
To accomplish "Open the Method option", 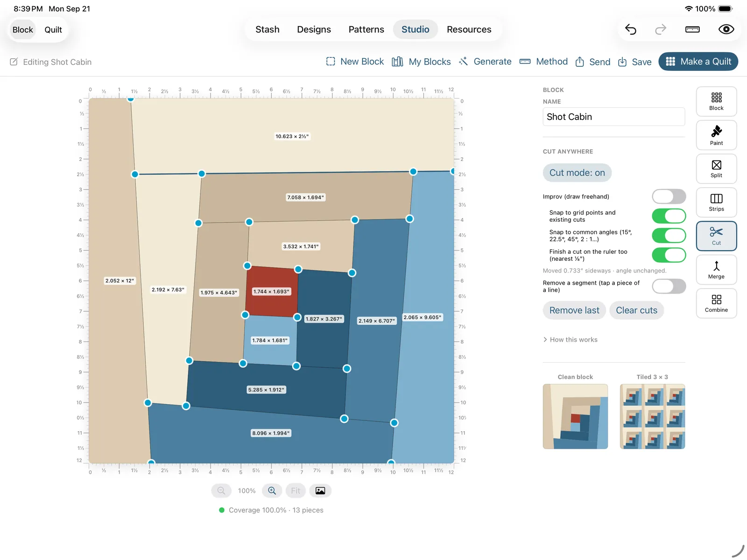I will [x=543, y=62].
